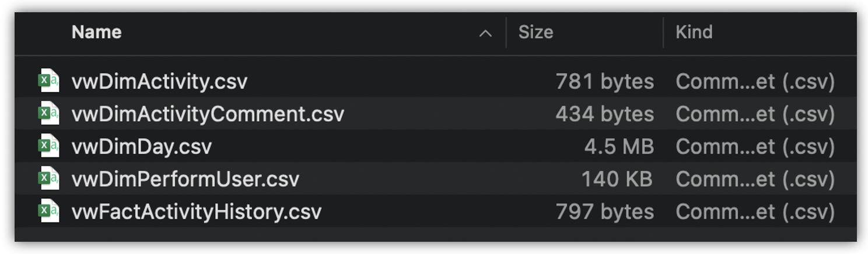
Task: Select the vwDimPerformUser.csv file name
Action: click(x=185, y=179)
